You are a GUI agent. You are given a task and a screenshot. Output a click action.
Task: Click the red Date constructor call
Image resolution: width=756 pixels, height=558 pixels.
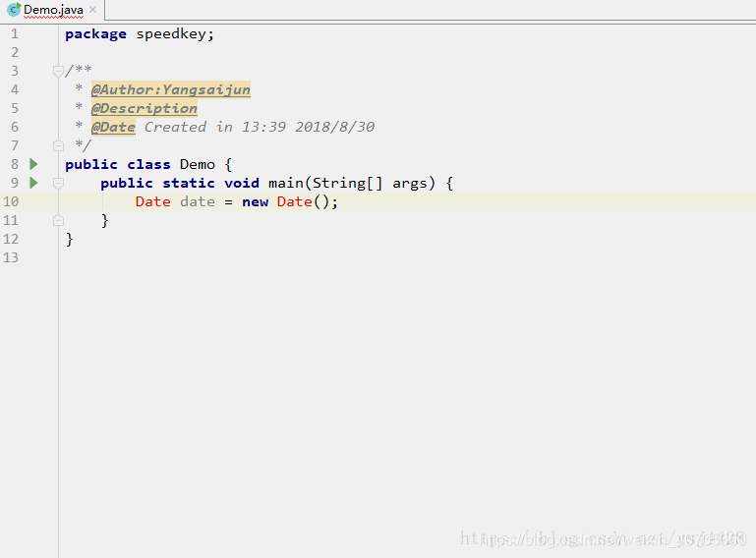294,202
